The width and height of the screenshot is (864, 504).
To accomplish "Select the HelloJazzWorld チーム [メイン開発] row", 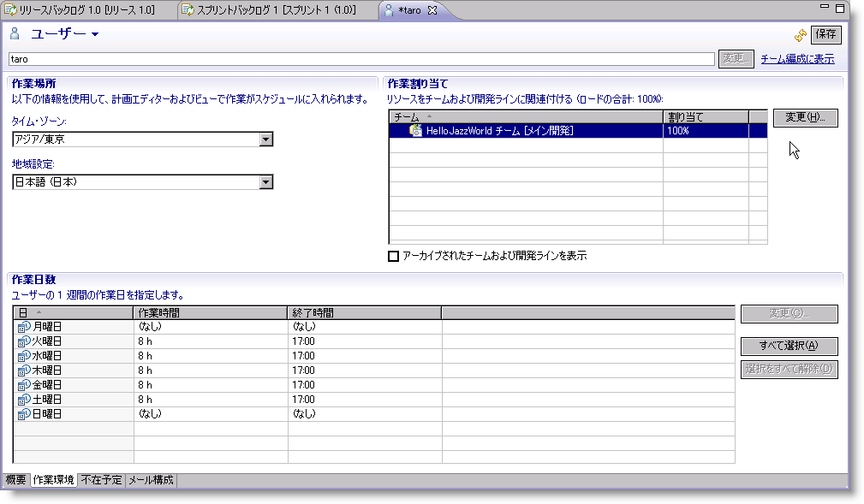I will pos(578,131).
